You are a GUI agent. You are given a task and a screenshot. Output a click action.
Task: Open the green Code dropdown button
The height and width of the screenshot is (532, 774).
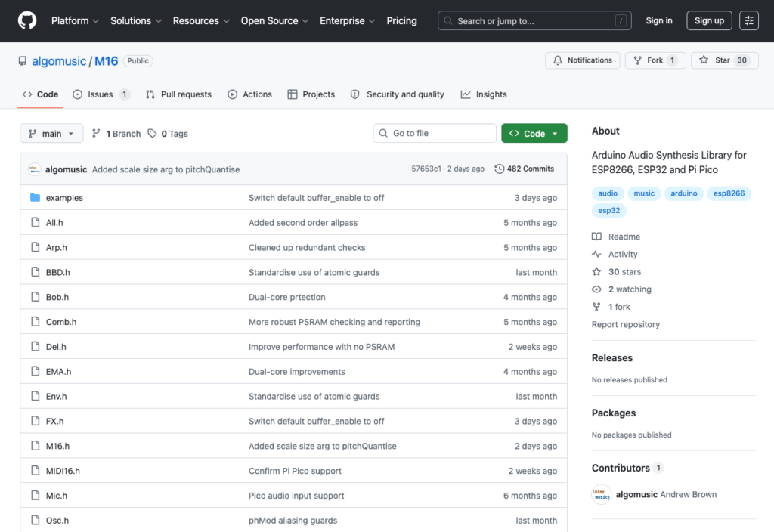pos(534,133)
